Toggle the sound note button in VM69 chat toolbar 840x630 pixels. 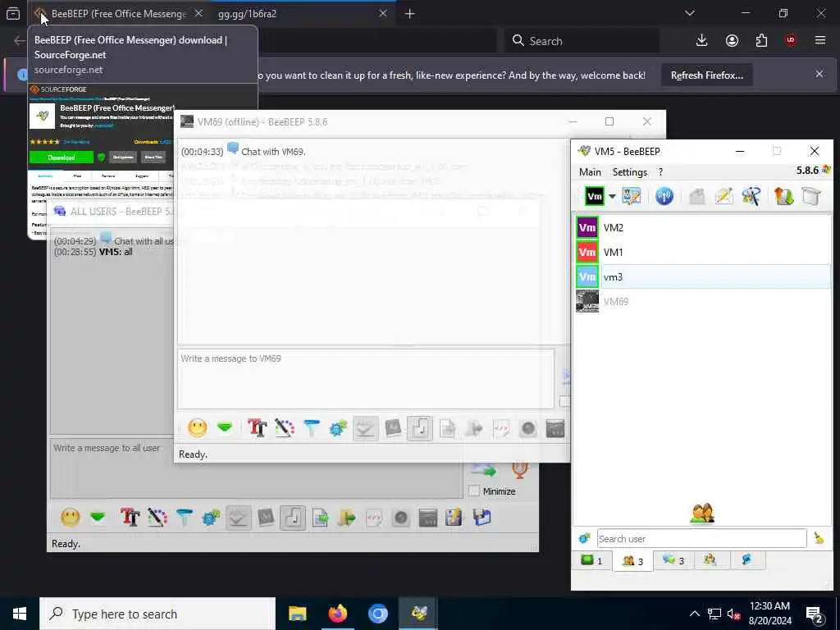coord(420,428)
